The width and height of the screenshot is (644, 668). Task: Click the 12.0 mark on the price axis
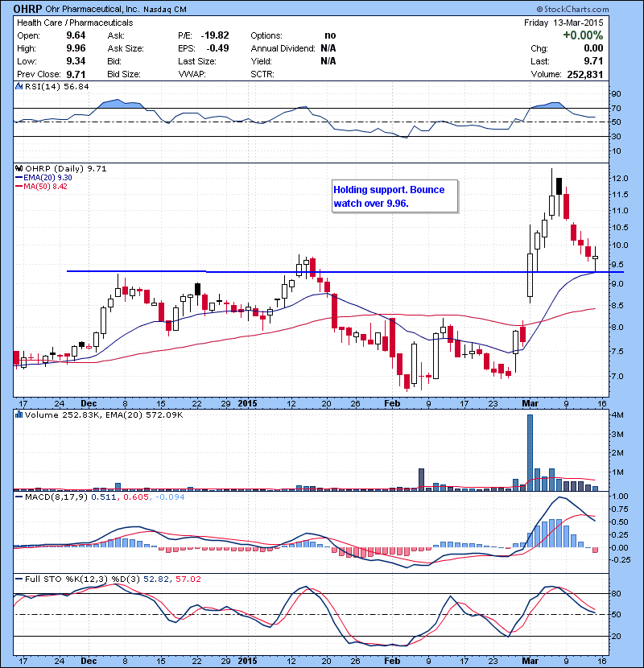click(620, 178)
